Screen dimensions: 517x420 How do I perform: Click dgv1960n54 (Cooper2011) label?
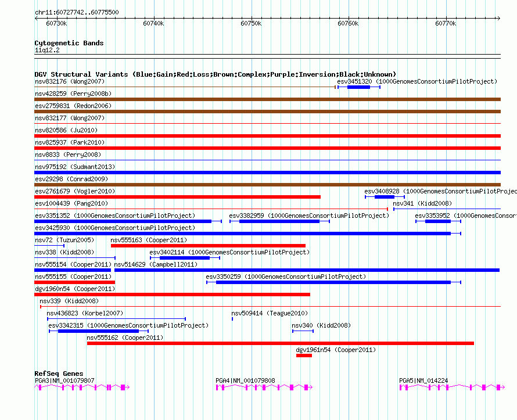(75, 289)
